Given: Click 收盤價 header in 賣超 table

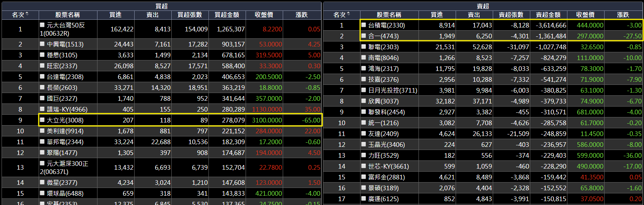Looking at the screenshot, I should coord(586,15).
